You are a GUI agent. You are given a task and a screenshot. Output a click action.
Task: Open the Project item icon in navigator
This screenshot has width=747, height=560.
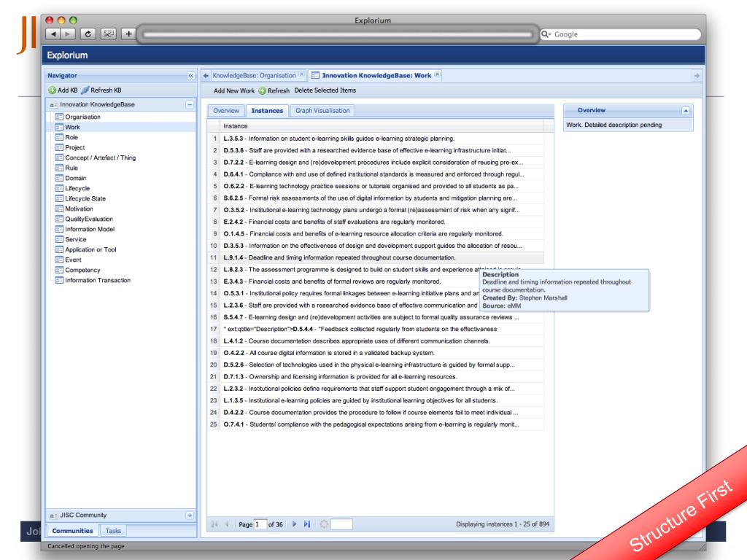(x=59, y=147)
